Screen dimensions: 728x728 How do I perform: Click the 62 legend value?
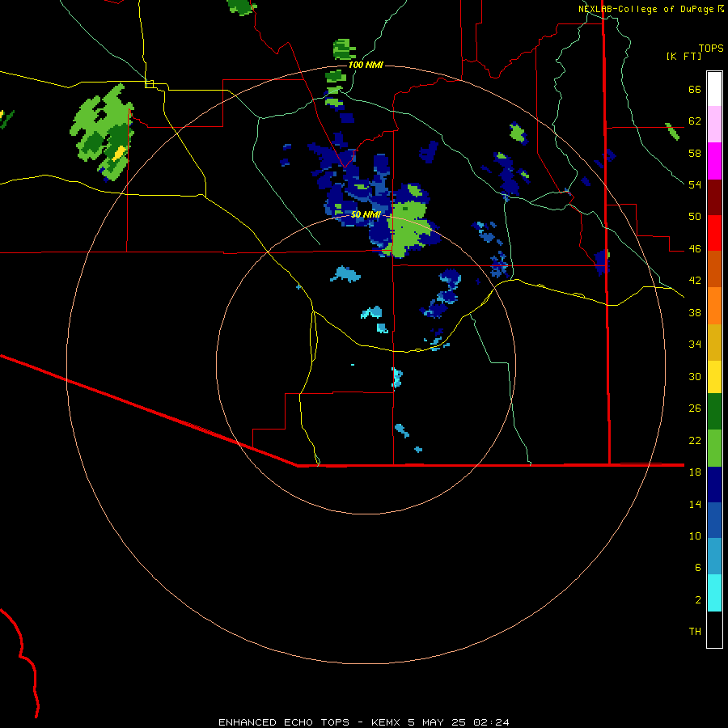tap(695, 121)
